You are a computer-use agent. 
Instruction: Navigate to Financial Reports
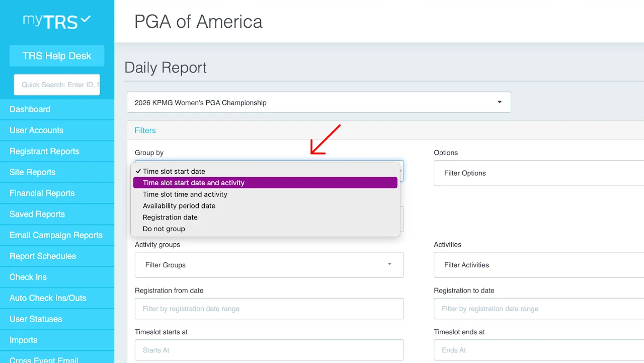pyautogui.click(x=57, y=193)
